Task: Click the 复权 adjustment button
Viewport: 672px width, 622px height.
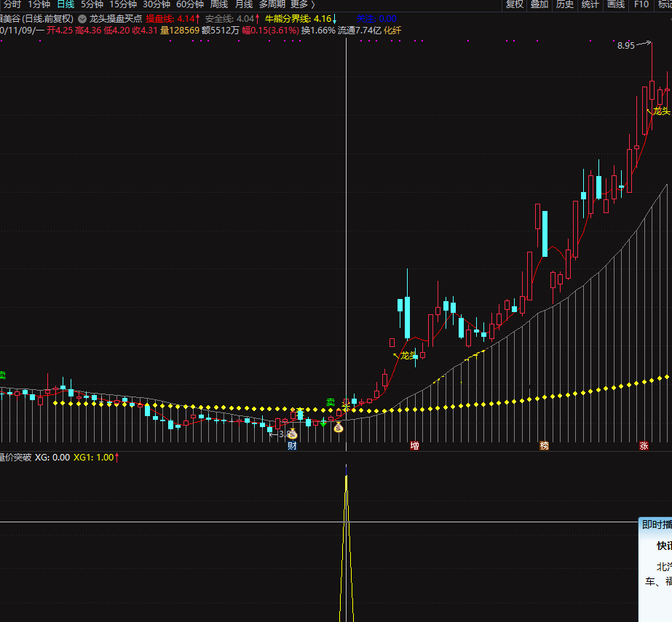Action: tap(514, 4)
